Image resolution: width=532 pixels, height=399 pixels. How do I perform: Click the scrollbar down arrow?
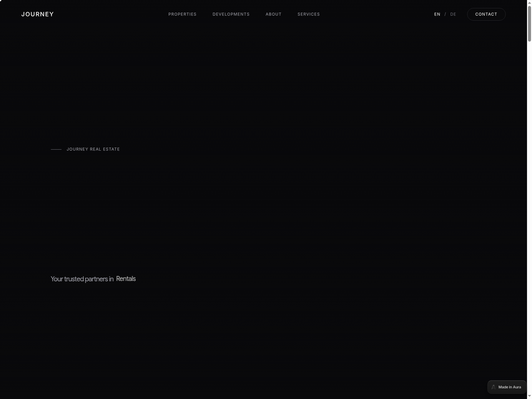(529, 397)
